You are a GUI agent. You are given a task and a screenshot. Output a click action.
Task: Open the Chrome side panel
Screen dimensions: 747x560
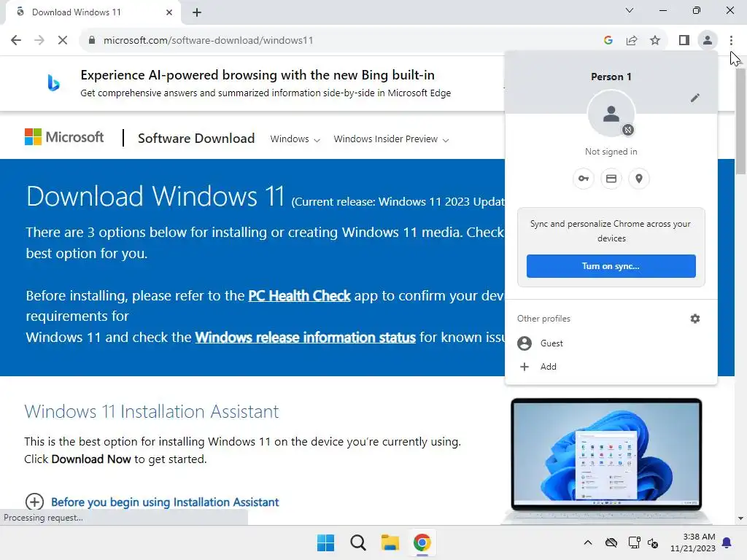coord(684,40)
